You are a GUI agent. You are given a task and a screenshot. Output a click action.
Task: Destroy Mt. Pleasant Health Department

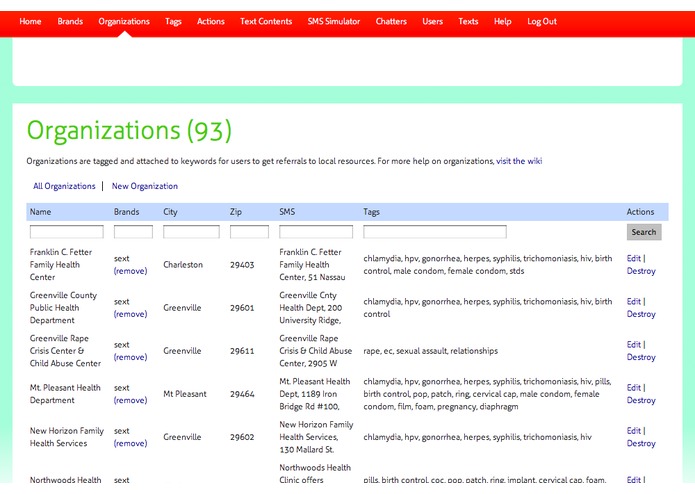coord(641,400)
